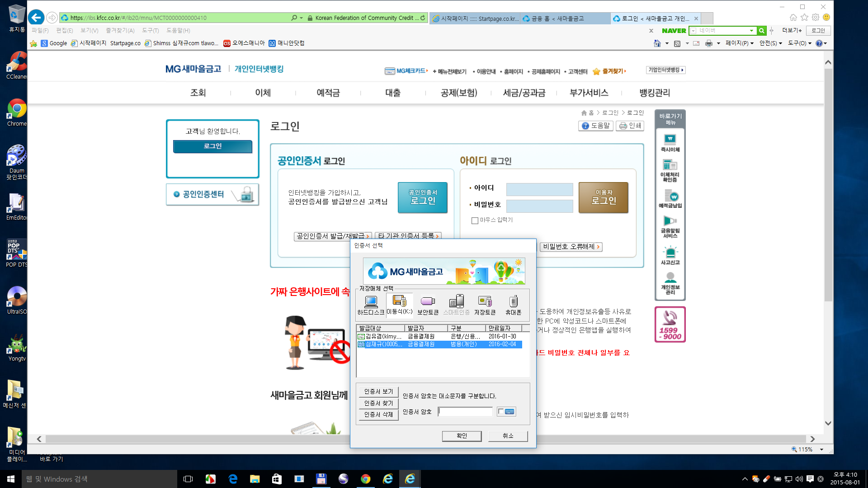
Task: Open Microsoft Edge from the taskbar
Action: pyautogui.click(x=233, y=479)
